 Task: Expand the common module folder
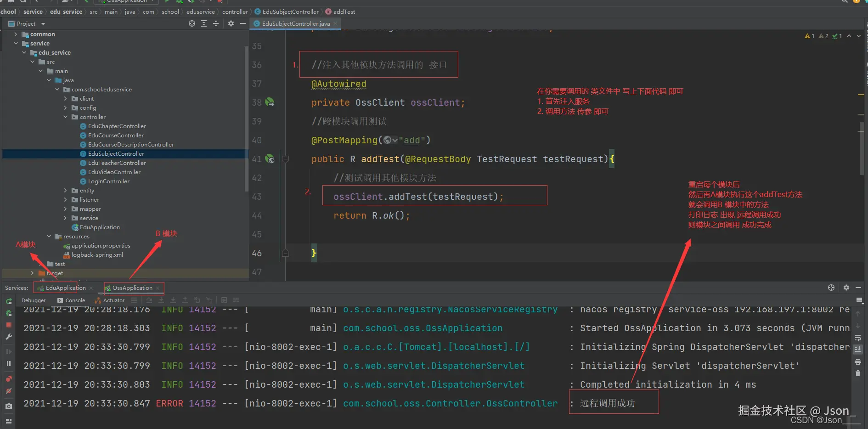coord(16,34)
